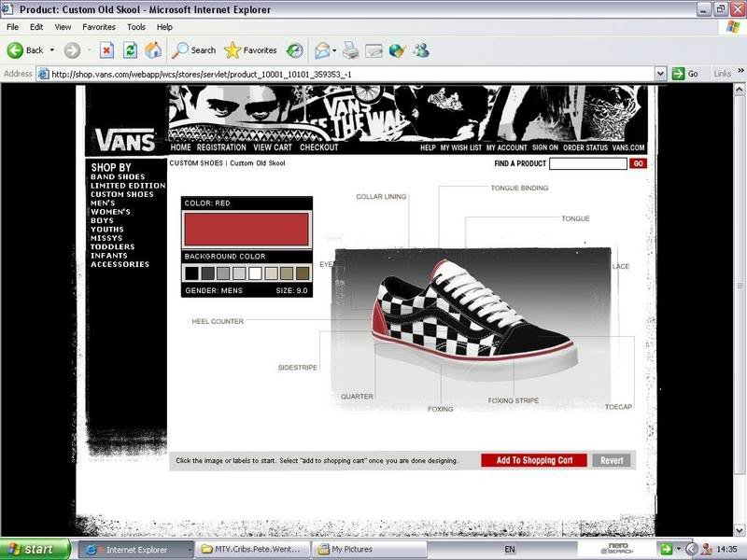The image size is (747, 560).
Task: Click the EN language indicator
Action: pyautogui.click(x=510, y=549)
